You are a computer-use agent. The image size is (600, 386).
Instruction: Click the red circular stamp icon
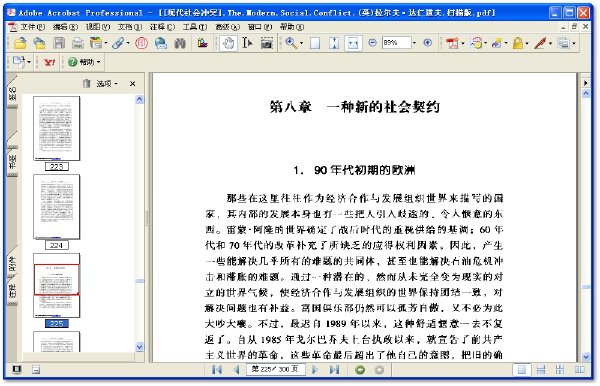[x=141, y=43]
